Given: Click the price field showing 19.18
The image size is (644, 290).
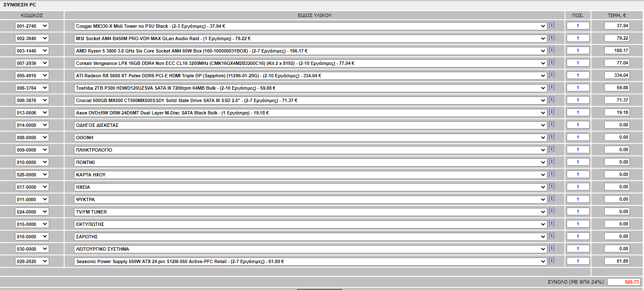Looking at the screenshot, I should pyautogui.click(x=617, y=112).
